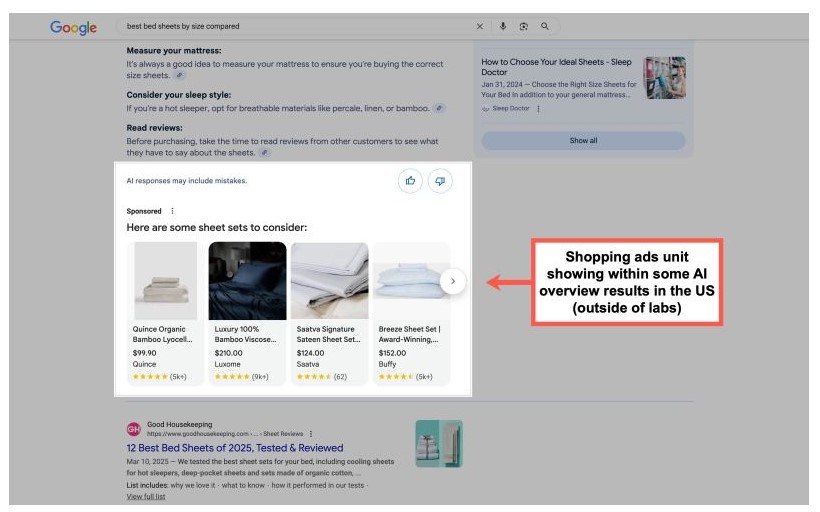This screenshot has width=820, height=512.
Task: Open Breeze Sheet Set Award-Winning product title
Action: (409, 334)
